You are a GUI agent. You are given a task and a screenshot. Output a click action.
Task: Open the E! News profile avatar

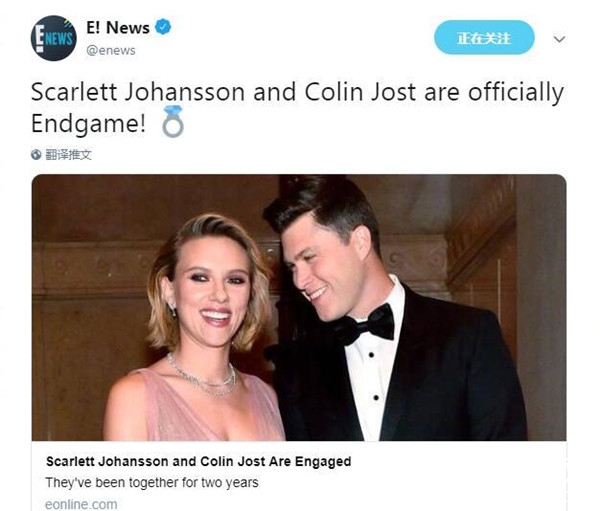click(54, 38)
